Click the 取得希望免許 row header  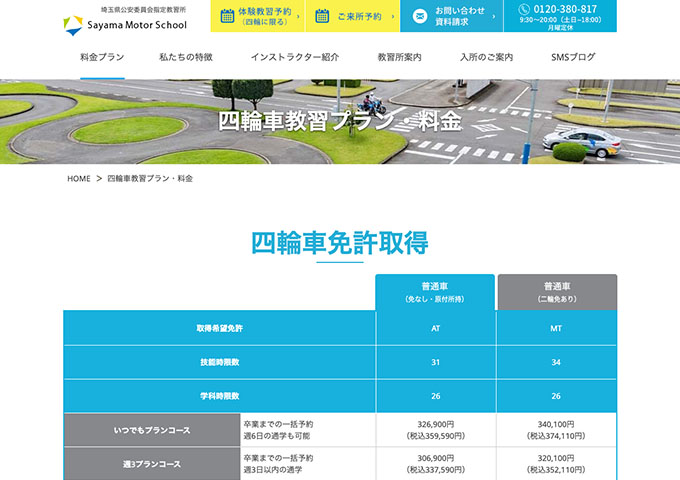coord(219,328)
